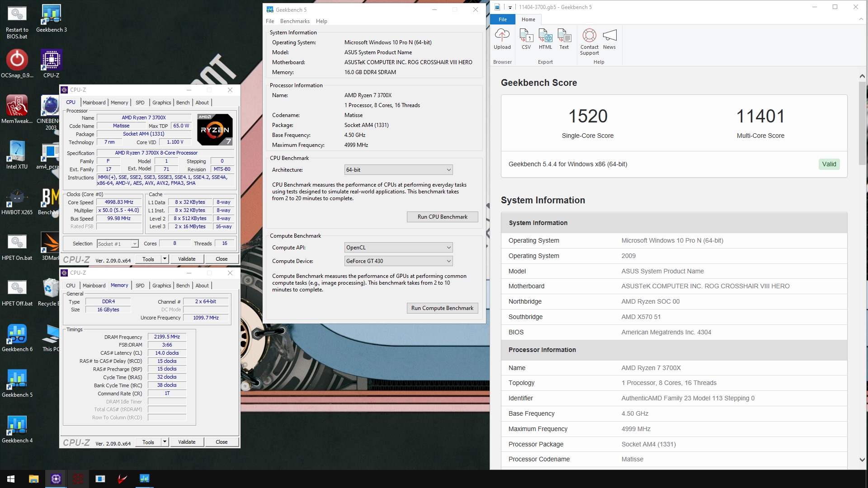This screenshot has width=868, height=488.
Task: Launch Geekbench 3 desktop icon
Action: click(x=52, y=19)
